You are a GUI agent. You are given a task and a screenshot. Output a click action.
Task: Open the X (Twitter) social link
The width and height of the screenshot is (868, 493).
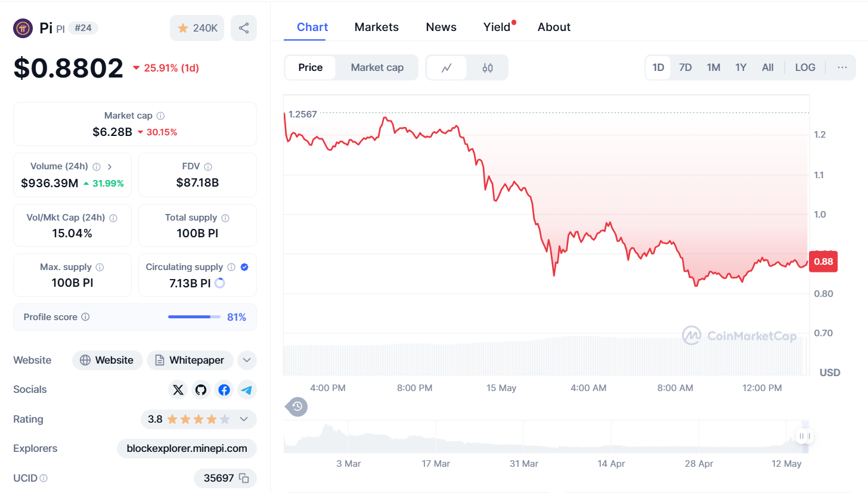[x=178, y=390]
